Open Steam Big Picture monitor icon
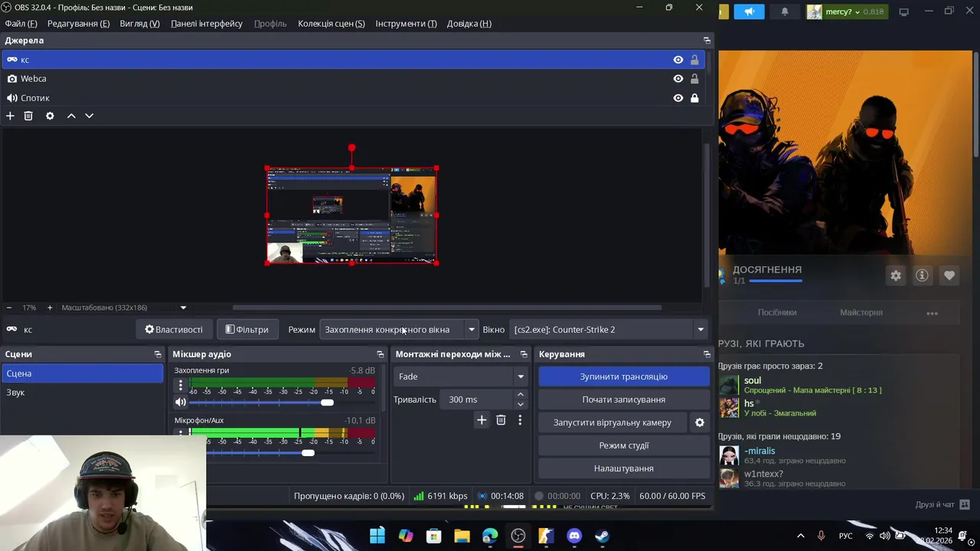Screen dimensions: 980x551 [x=903, y=11]
